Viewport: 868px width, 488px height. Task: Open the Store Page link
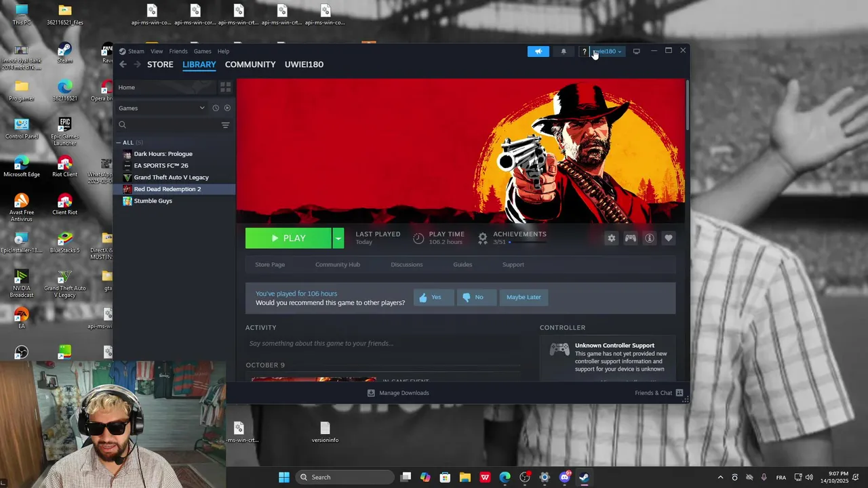[x=270, y=264]
